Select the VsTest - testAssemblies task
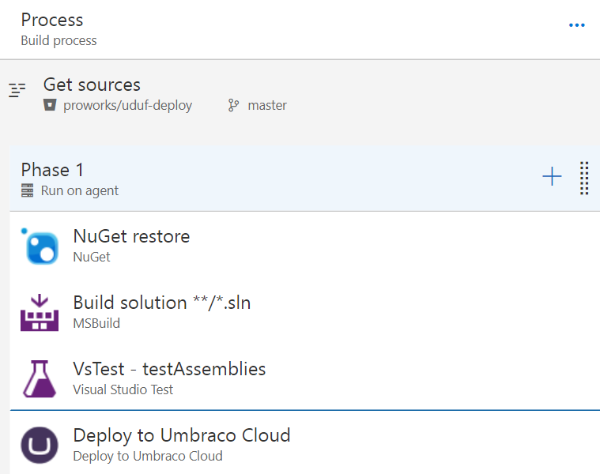This screenshot has height=474, width=600. pyautogui.click(x=169, y=369)
